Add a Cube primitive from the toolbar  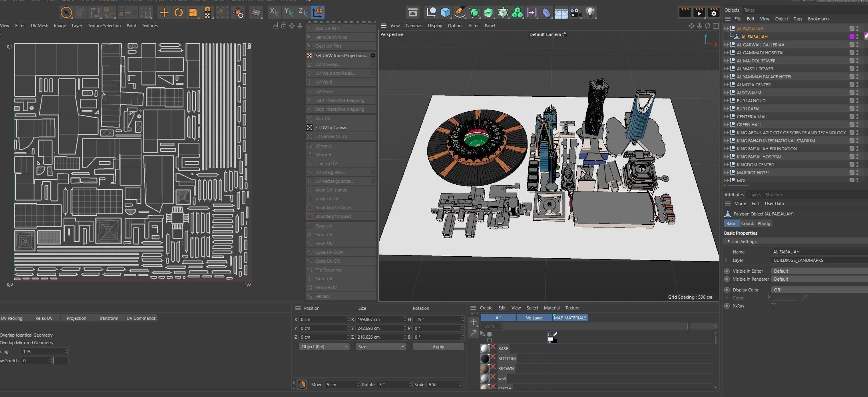tap(445, 13)
